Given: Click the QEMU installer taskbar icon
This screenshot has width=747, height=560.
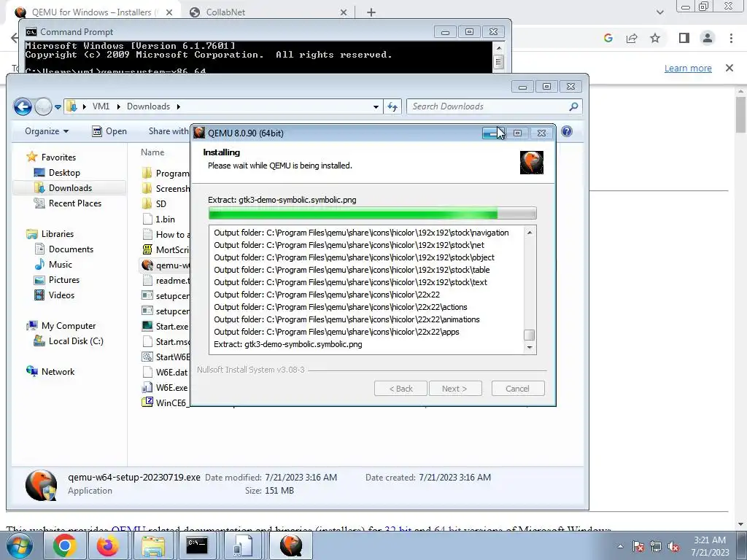Looking at the screenshot, I should (x=290, y=545).
